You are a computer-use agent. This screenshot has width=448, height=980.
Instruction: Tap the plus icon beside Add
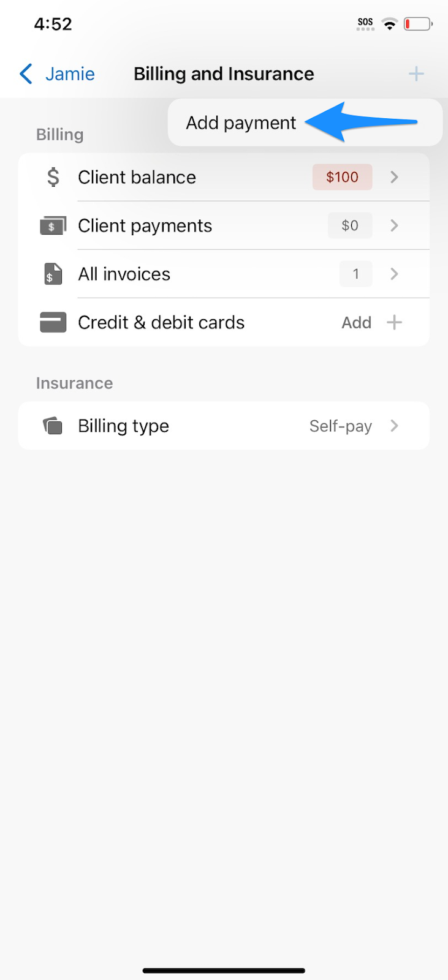[395, 322]
